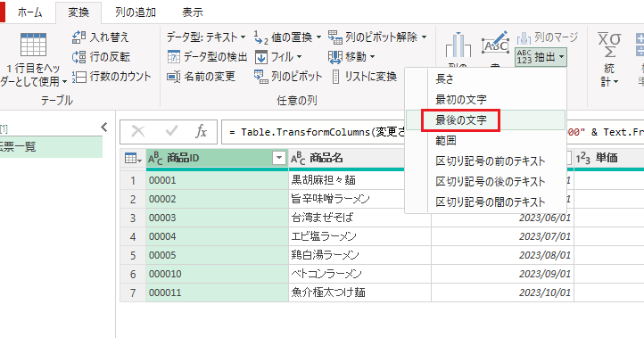644x338 pixels.
Task: Select the 伝票一覧 query
Action: click(51, 146)
